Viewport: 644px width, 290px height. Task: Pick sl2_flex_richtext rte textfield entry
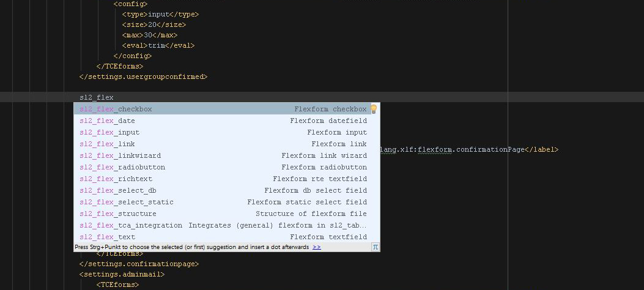[x=227, y=179]
